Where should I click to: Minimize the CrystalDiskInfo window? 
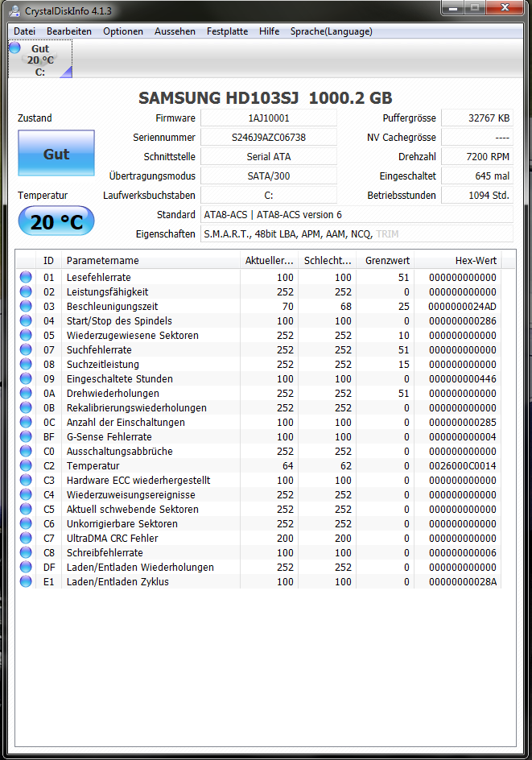pyautogui.click(x=453, y=8)
